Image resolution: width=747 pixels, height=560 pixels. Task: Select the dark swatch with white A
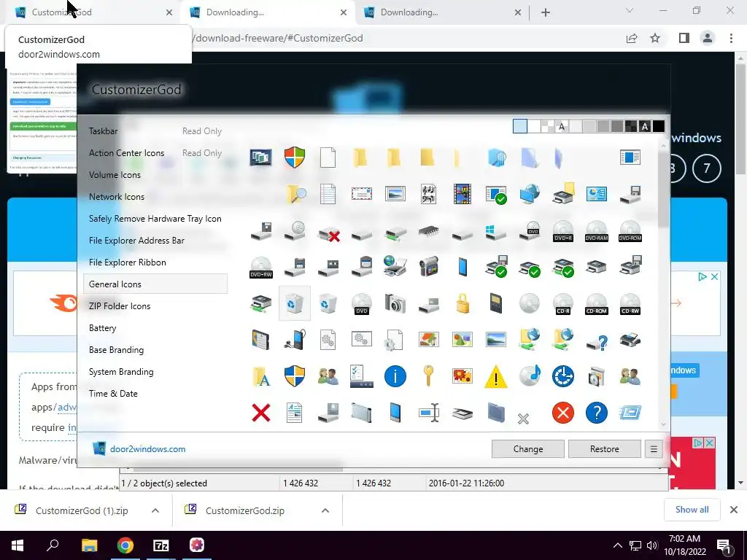coord(645,126)
